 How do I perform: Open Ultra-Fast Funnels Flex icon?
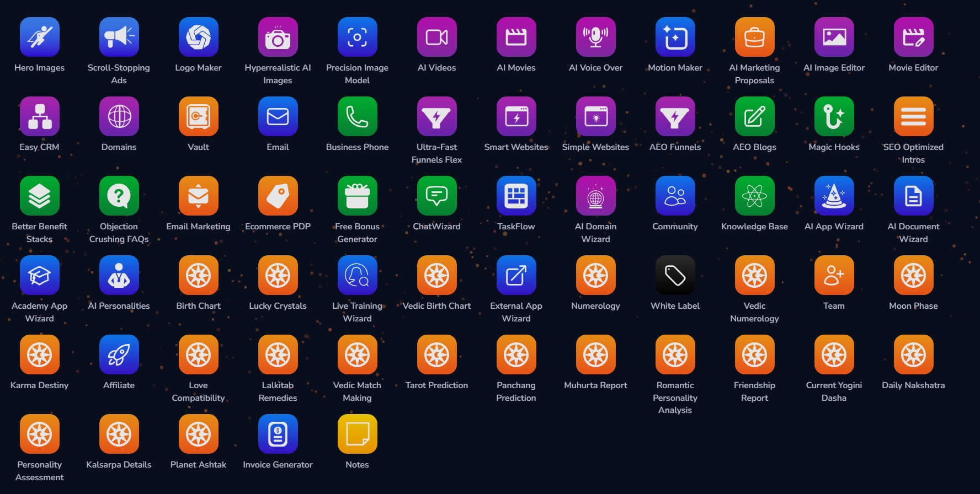(437, 116)
